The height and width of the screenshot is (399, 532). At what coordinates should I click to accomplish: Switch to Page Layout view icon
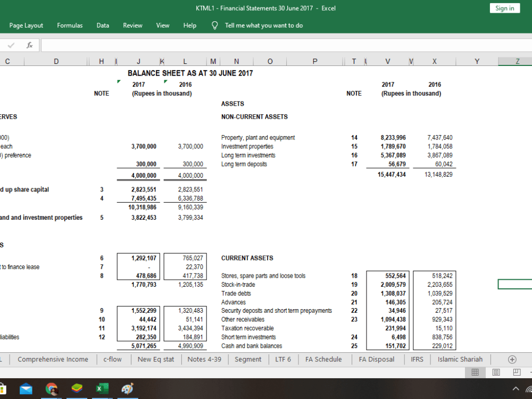[496, 372]
